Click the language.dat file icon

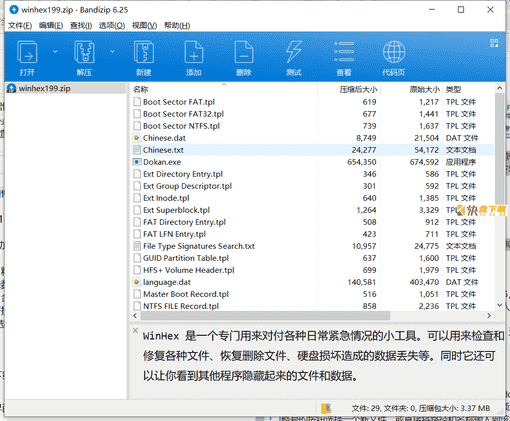click(137, 282)
